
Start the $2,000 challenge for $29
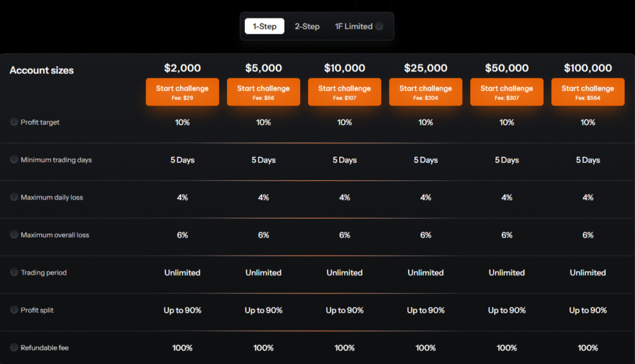(182, 92)
